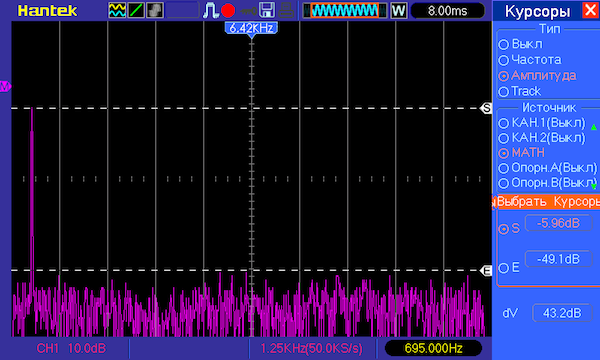
Task: Click the 6.42KHz trigger position marker
Action: click(x=251, y=29)
